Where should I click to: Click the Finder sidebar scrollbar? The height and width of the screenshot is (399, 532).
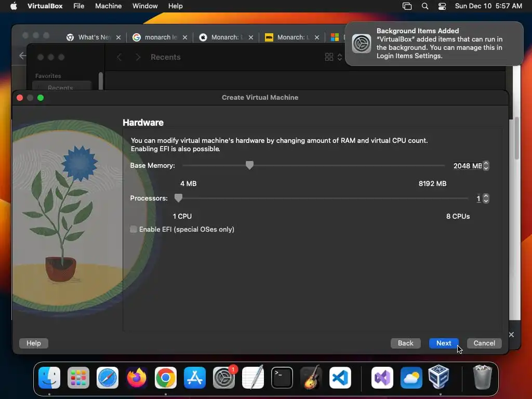click(x=100, y=81)
